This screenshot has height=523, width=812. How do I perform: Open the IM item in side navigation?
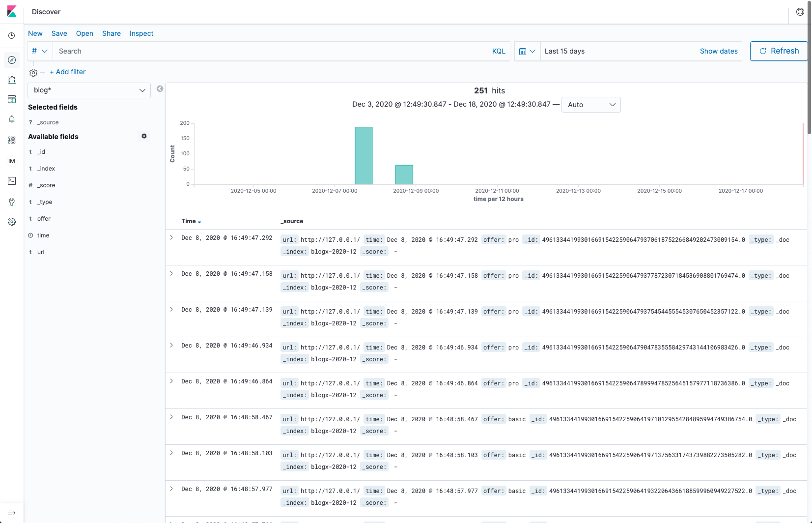point(12,161)
